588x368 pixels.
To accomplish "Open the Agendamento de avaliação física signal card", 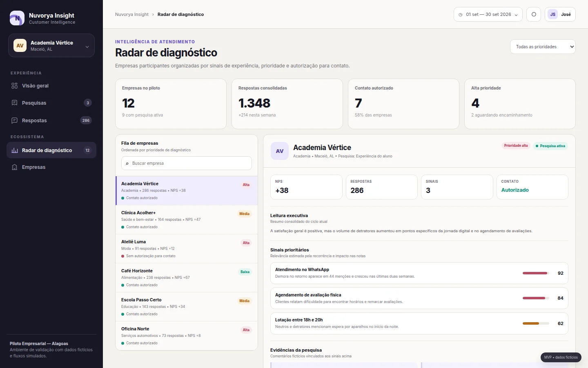I will (419, 298).
